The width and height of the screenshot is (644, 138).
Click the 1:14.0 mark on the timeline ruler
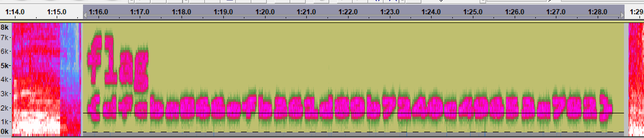tap(15, 12)
